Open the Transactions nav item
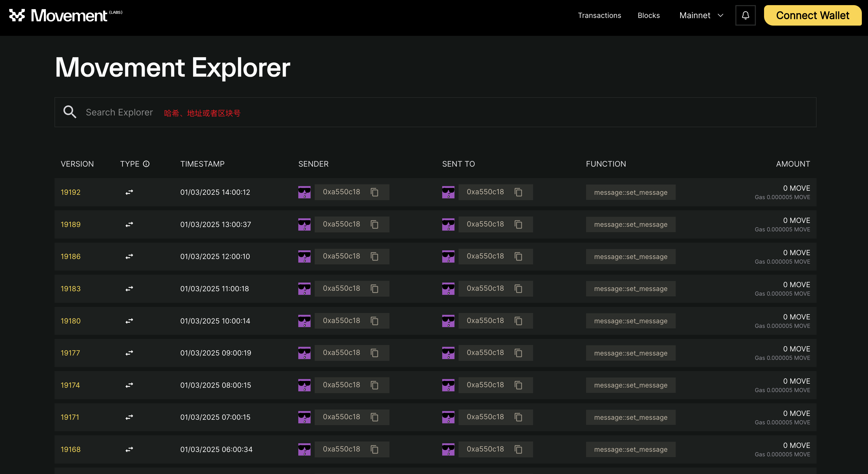 click(599, 16)
